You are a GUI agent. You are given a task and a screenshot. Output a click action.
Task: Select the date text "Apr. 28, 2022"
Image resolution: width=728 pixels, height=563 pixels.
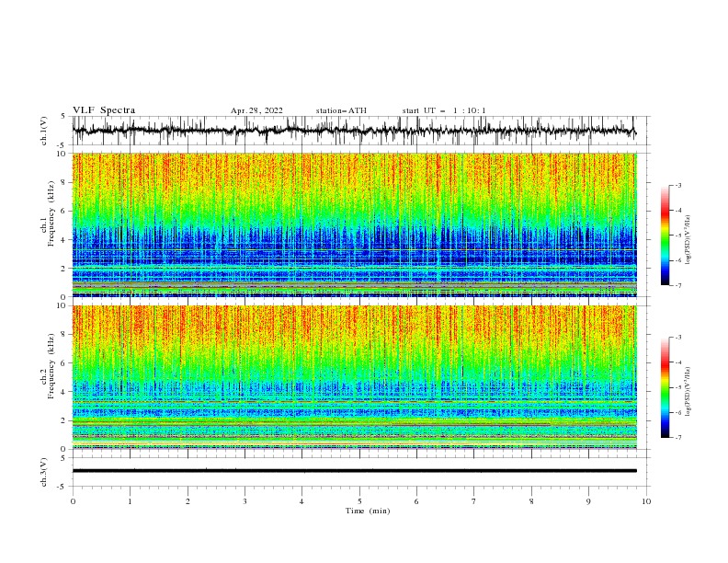(256, 110)
